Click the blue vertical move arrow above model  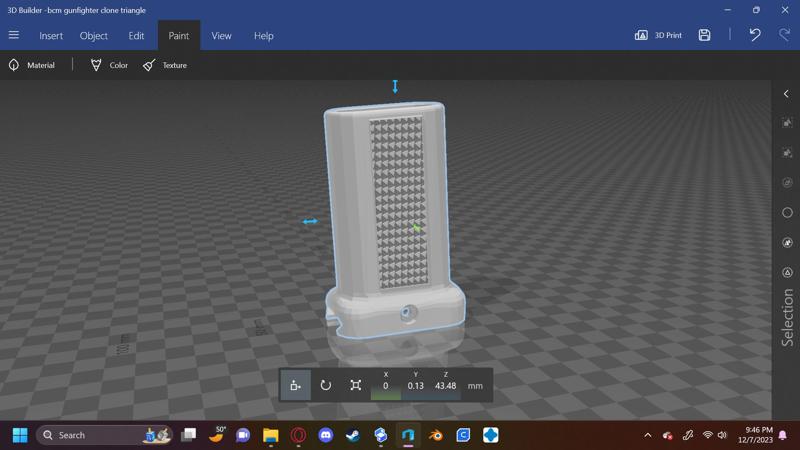pos(395,87)
